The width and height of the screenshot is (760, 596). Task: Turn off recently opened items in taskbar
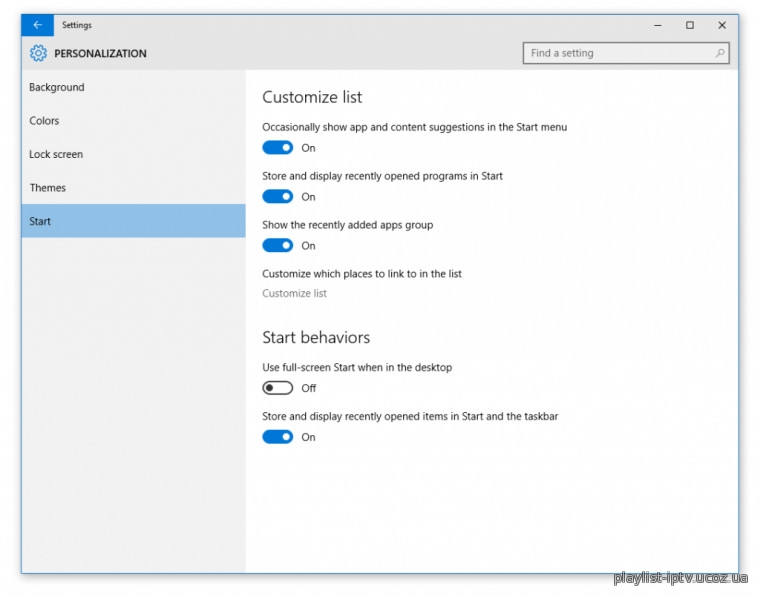[278, 437]
